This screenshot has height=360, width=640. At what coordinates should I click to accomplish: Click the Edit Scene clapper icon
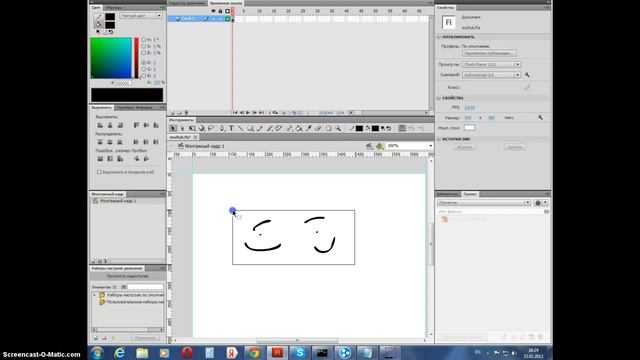pyautogui.click(x=369, y=146)
